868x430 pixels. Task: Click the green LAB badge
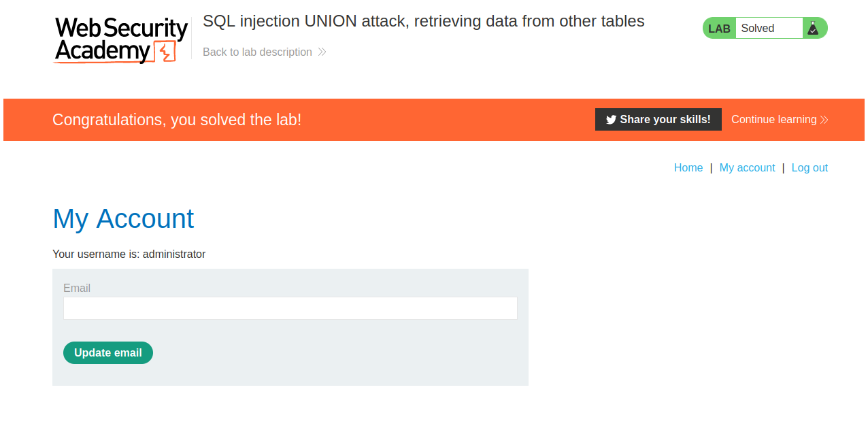719,29
